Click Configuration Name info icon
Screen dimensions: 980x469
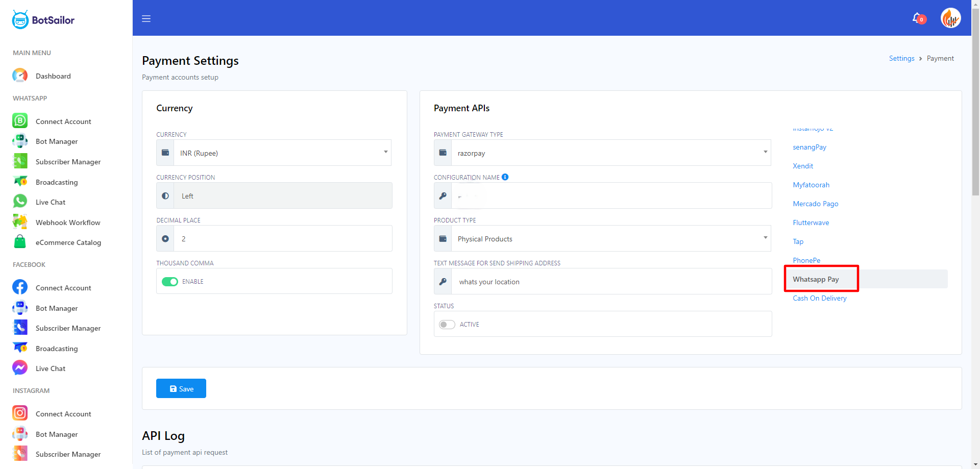pyautogui.click(x=505, y=177)
